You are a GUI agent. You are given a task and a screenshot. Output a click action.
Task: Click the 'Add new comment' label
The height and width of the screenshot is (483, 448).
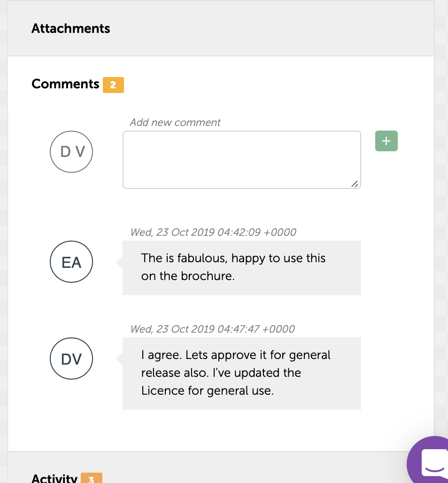pos(175,123)
